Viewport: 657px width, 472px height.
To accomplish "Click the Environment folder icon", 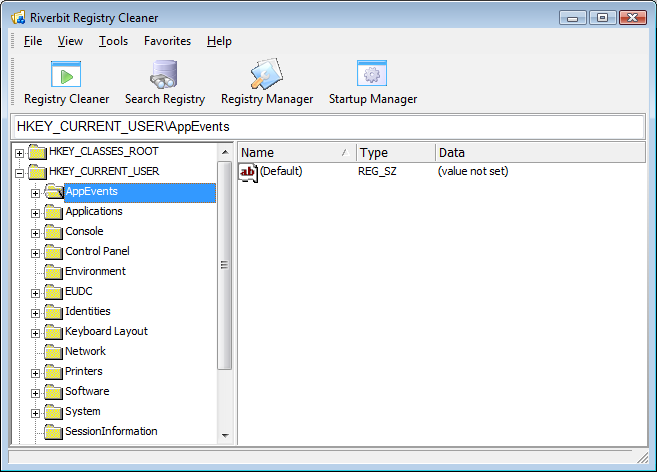I will pos(54,272).
